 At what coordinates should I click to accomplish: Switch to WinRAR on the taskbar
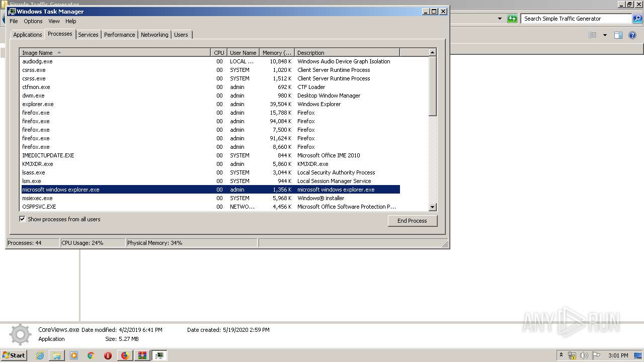click(142, 355)
